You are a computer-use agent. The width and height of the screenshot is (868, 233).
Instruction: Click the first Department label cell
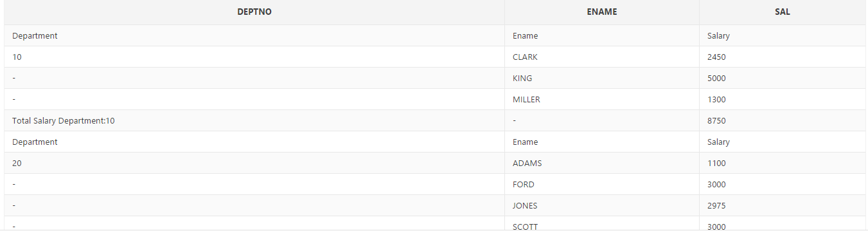(254, 35)
